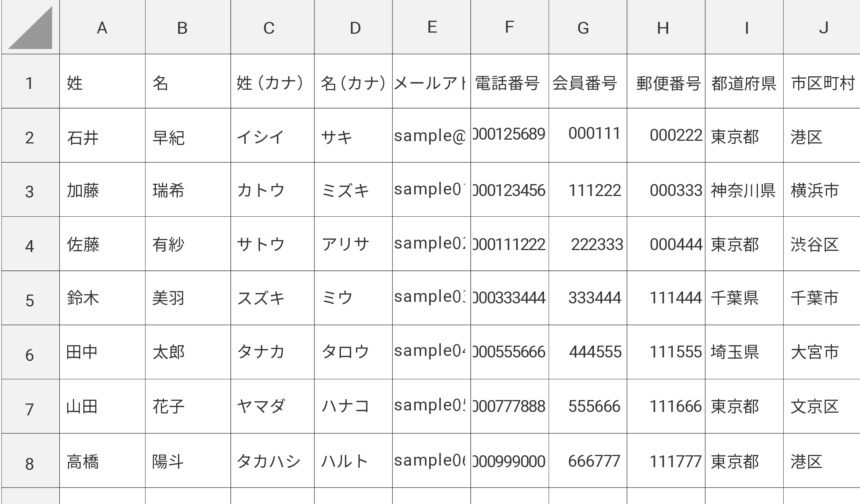The image size is (860, 504).
Task: Select the cell containing 文京区
Action: click(822, 406)
